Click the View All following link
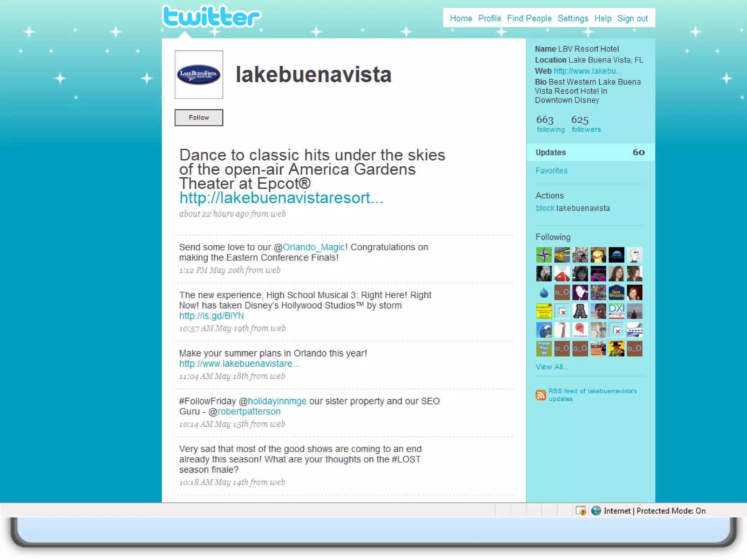The image size is (747, 560). [x=551, y=367]
